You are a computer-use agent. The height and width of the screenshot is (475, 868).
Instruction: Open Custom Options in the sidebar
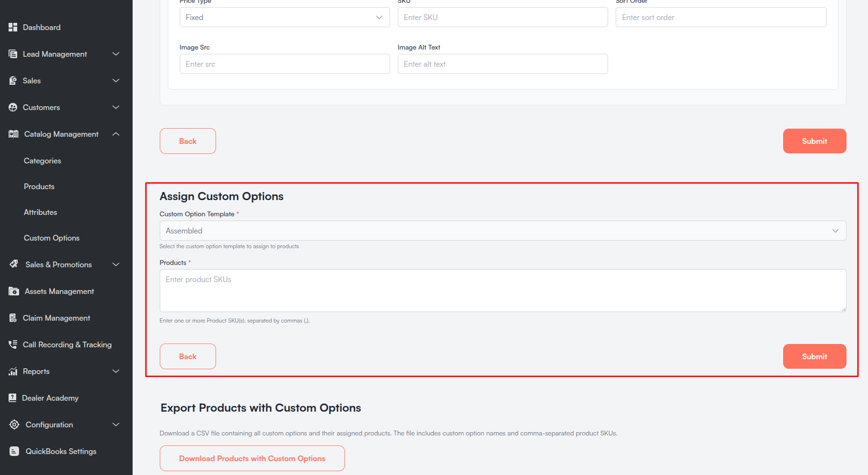52,238
